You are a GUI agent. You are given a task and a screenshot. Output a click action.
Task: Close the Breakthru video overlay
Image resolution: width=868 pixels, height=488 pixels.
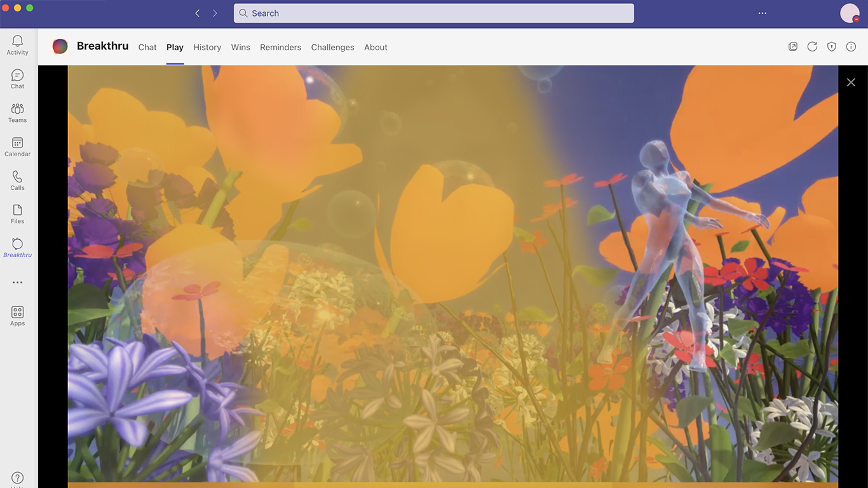tap(851, 82)
